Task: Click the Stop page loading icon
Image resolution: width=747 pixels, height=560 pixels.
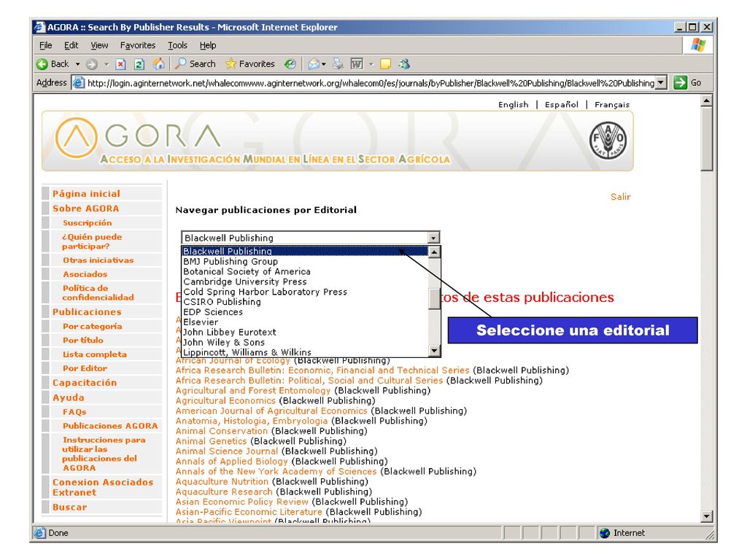Action: [x=120, y=64]
